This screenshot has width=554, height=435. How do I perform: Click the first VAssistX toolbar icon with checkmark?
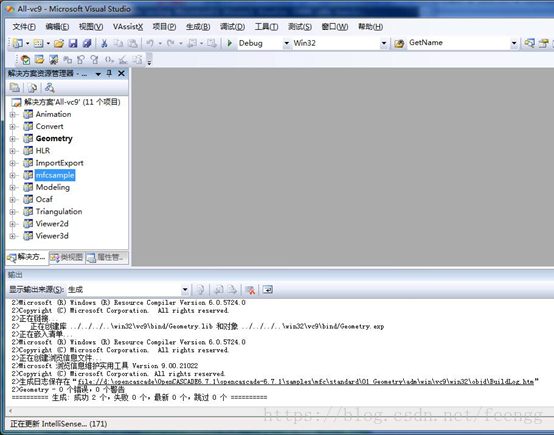[x=25, y=60]
